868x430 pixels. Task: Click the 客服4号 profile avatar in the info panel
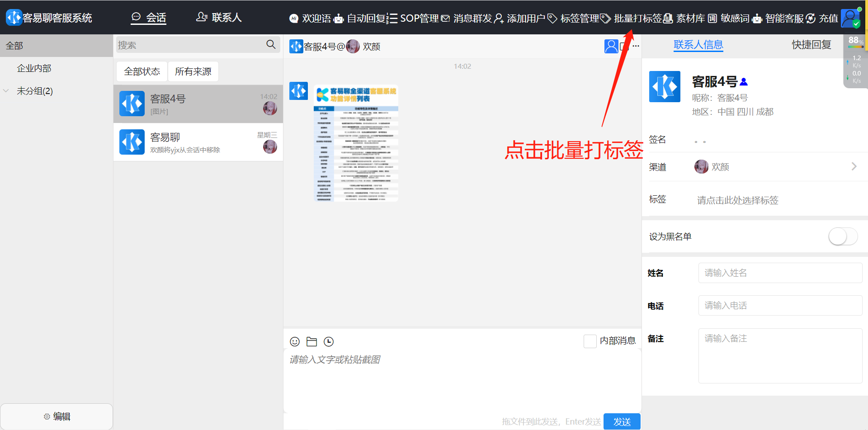[665, 86]
